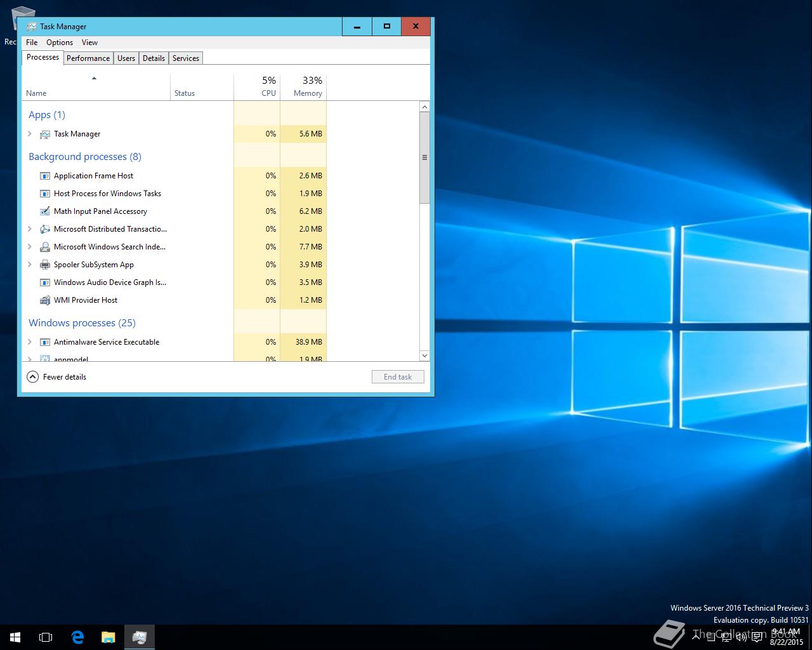Switch to the Performance tab
This screenshot has height=650, width=812.
point(88,58)
